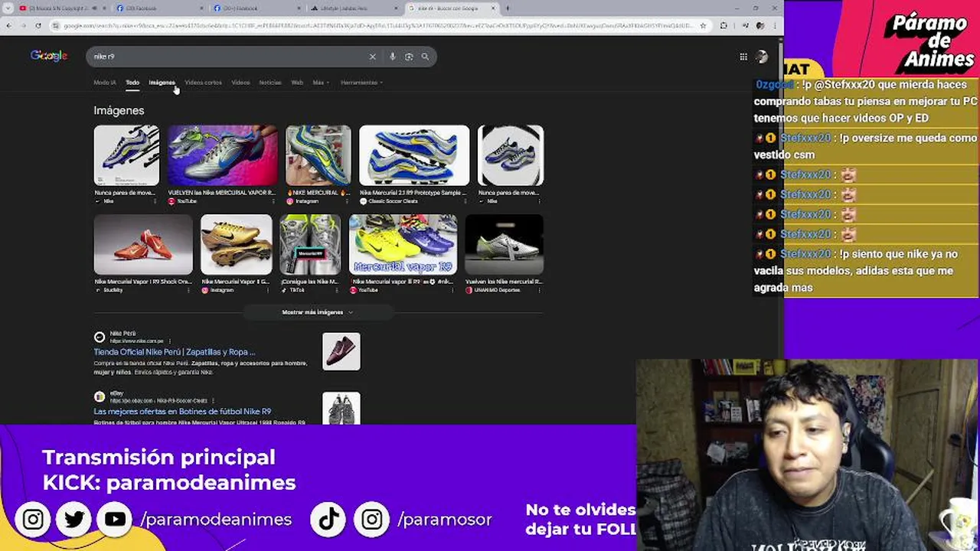Open VUELVEN las Nike MERCURIAL VAPOR thumbnail
The image size is (980, 551).
[223, 155]
